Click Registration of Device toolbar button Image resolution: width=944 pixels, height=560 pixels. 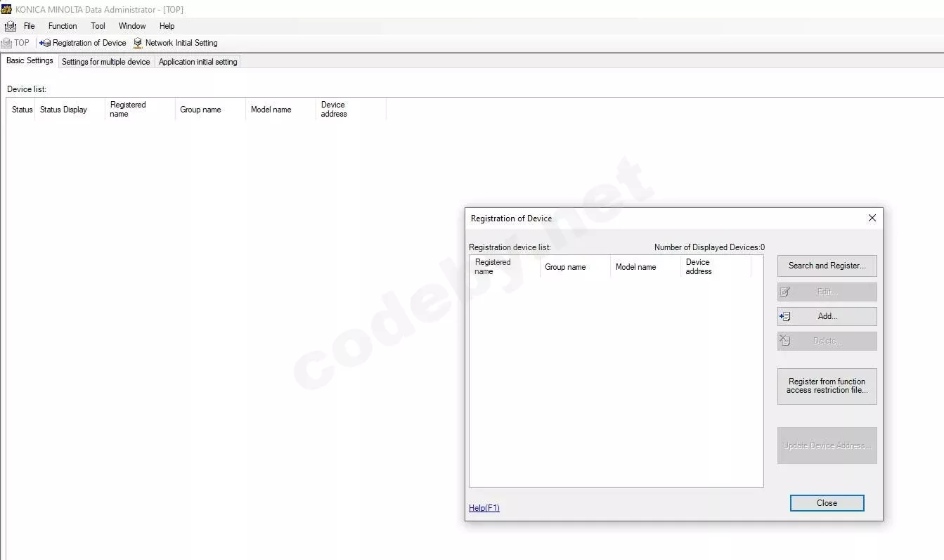tap(83, 43)
